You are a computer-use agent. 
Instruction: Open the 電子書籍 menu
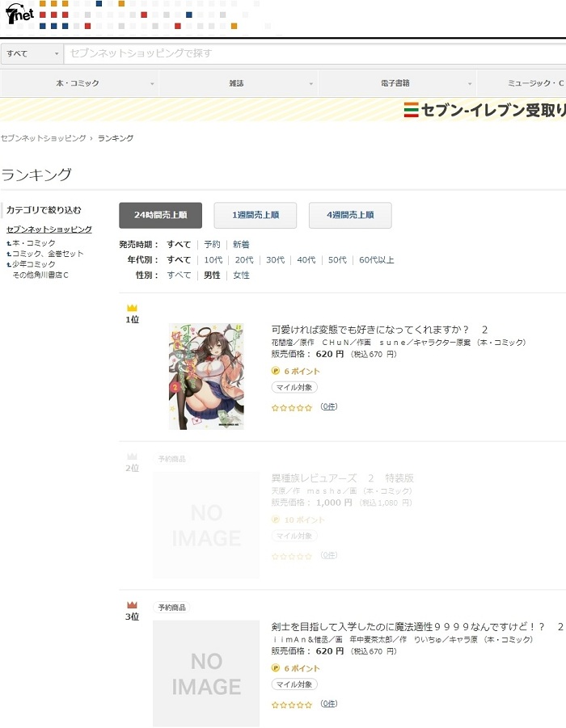click(395, 83)
